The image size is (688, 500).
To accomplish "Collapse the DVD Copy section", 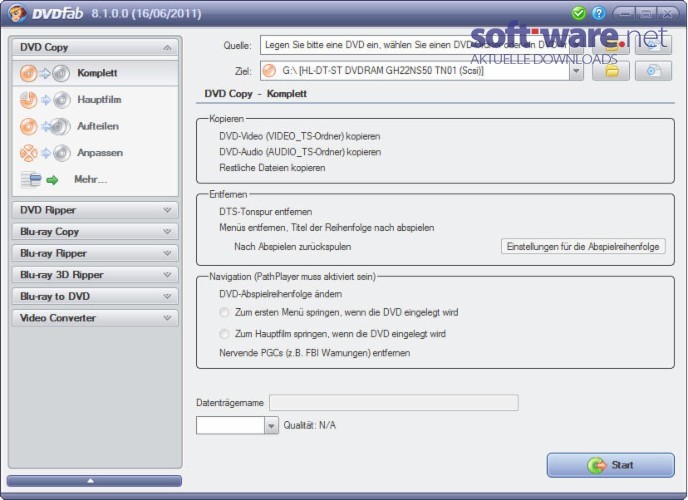I will point(95,47).
